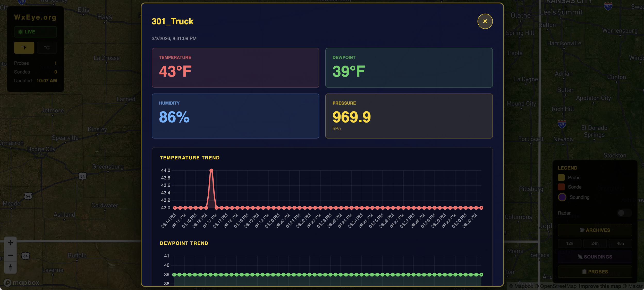The height and width of the screenshot is (290, 644).
Task: Open the Archives folder button
Action: [595, 230]
